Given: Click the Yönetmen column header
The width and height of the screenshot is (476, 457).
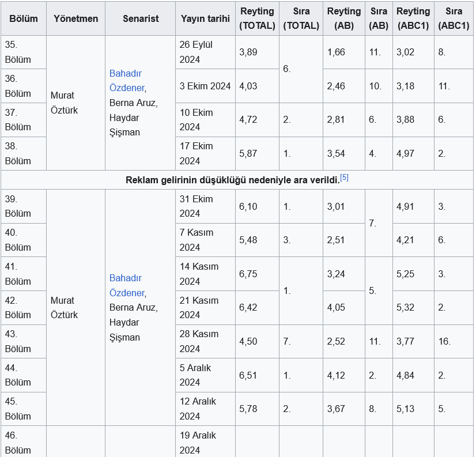Looking at the screenshot, I should (76, 18).
